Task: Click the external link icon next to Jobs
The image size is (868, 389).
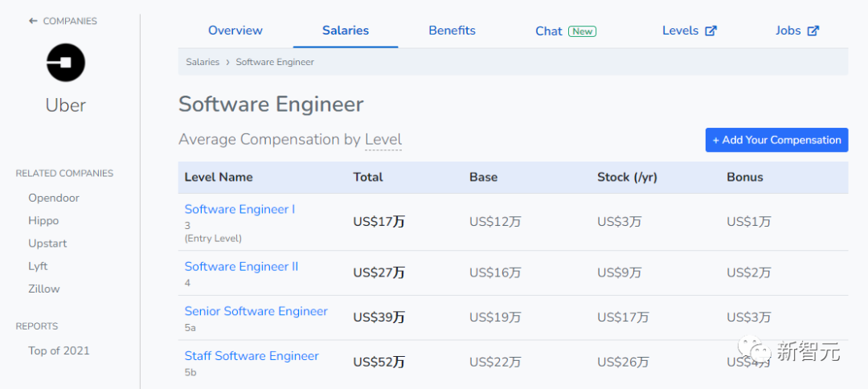Action: tap(813, 31)
